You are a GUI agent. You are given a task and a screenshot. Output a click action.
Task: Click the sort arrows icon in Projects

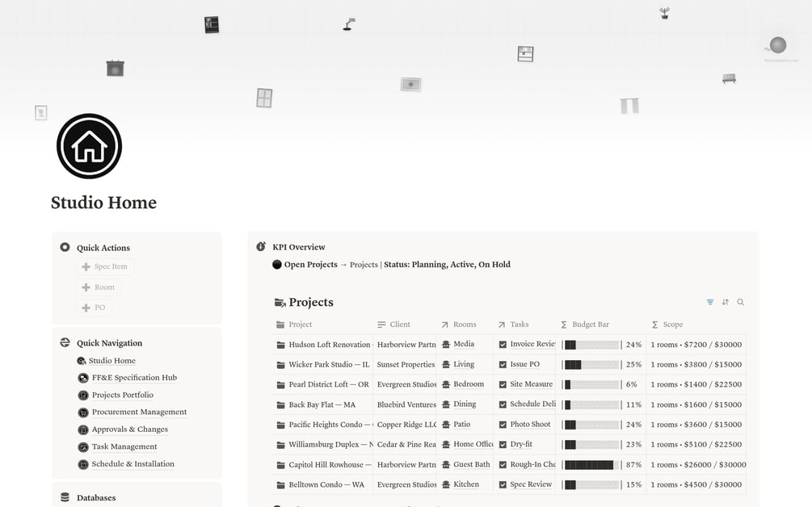pos(725,302)
